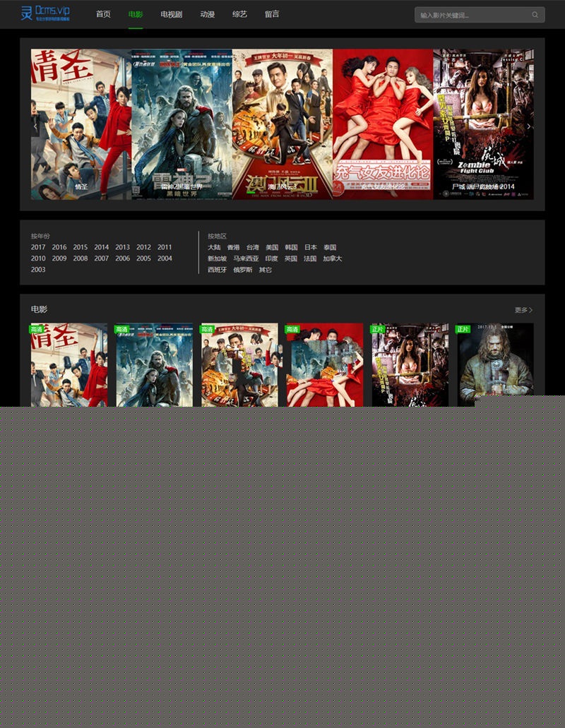The image size is (565, 728).
Task: Click 更多 to see more movies
Action: point(523,310)
